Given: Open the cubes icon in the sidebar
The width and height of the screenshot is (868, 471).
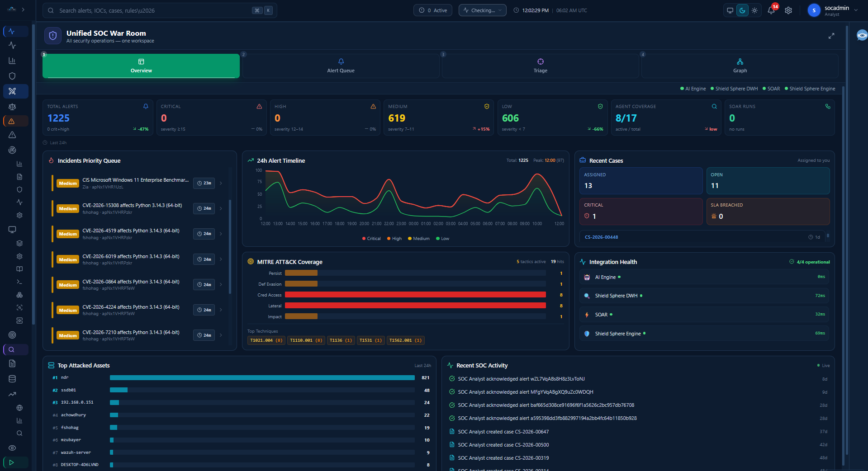Looking at the screenshot, I should click(x=19, y=295).
